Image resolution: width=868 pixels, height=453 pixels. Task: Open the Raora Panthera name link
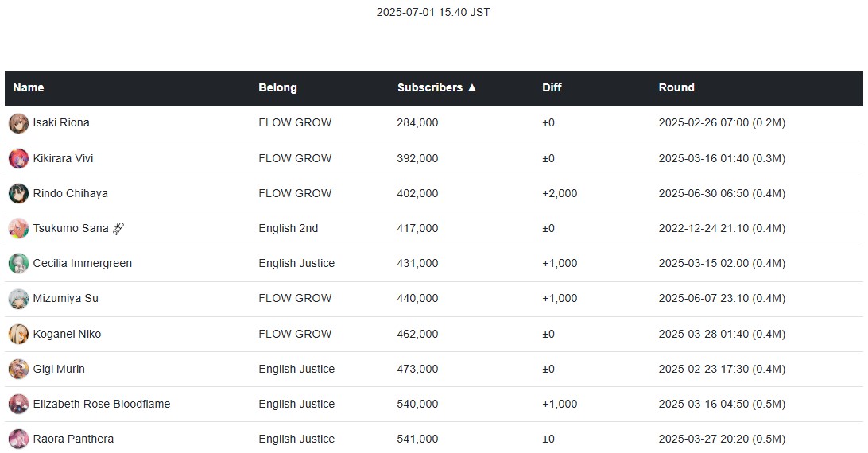[73, 439]
